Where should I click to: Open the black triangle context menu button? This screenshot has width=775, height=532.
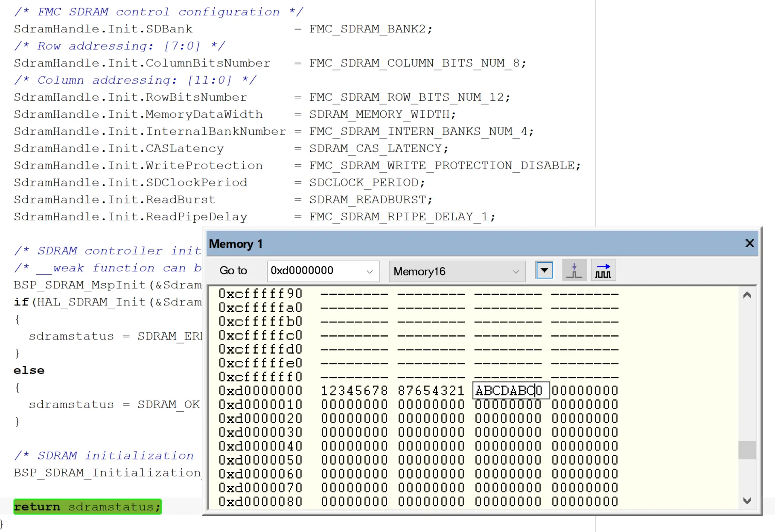544,270
